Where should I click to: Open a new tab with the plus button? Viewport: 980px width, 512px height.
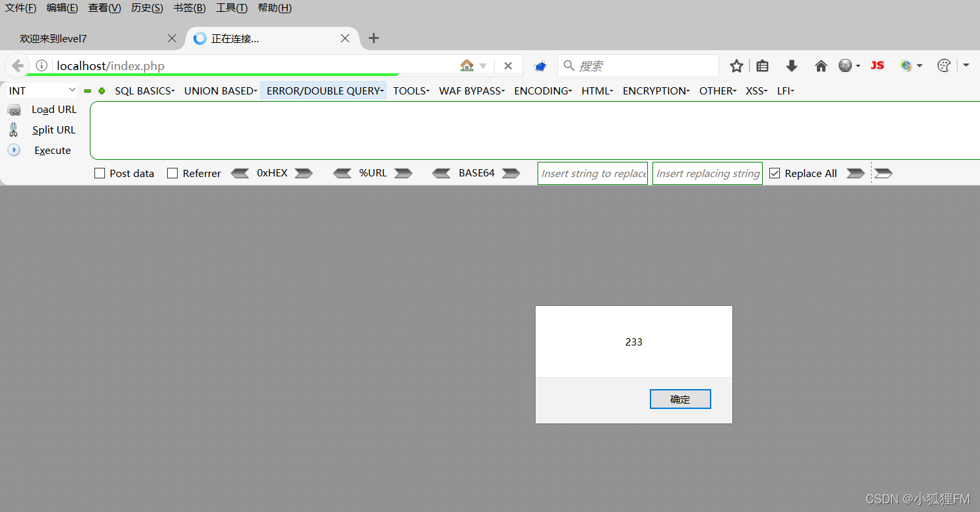[374, 38]
